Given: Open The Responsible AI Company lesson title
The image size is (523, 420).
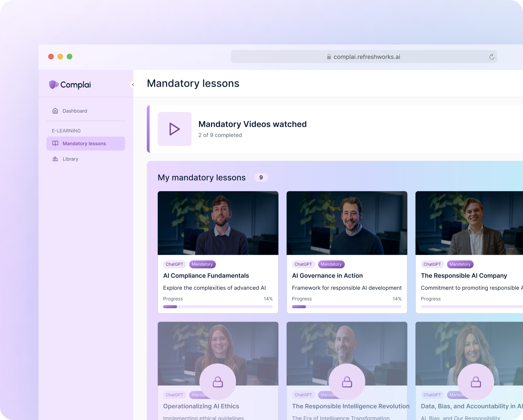Looking at the screenshot, I should click(464, 275).
